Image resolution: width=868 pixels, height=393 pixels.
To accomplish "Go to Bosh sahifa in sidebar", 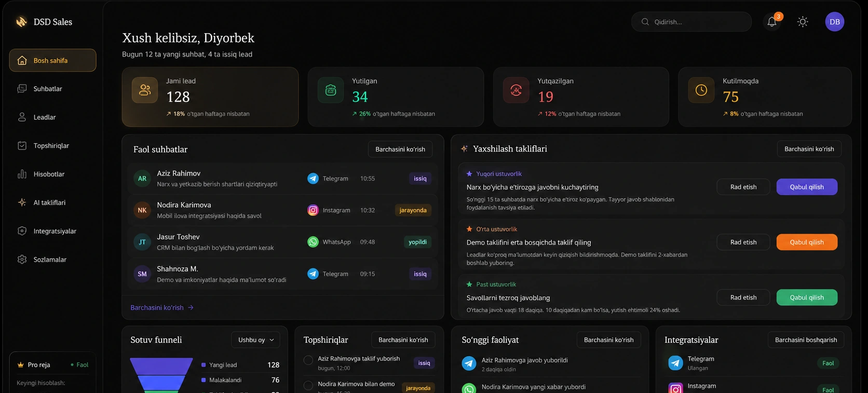I will (52, 60).
